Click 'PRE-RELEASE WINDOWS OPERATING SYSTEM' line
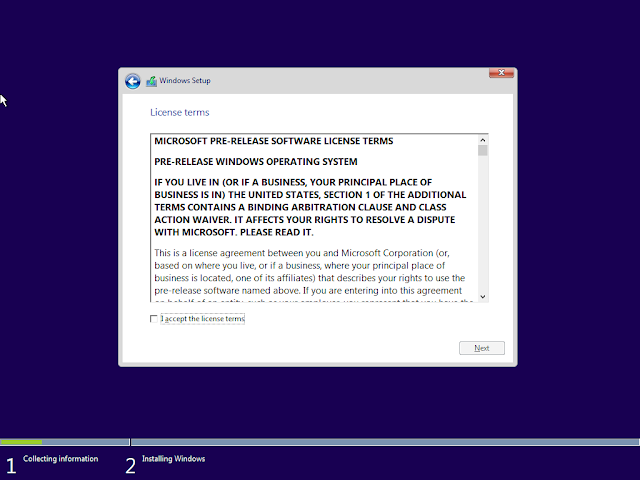This screenshot has height=480, width=640. pos(256,162)
